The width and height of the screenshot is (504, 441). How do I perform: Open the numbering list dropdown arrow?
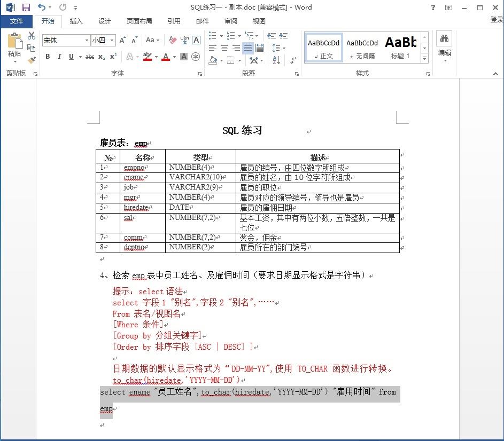point(240,36)
